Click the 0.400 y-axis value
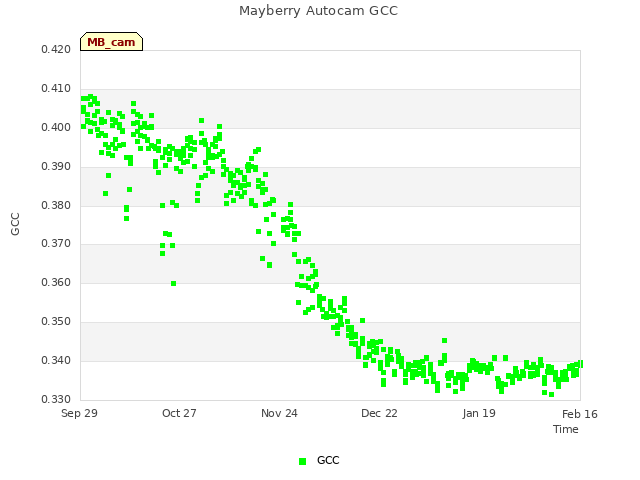This screenshot has height=480, width=640. [56, 127]
